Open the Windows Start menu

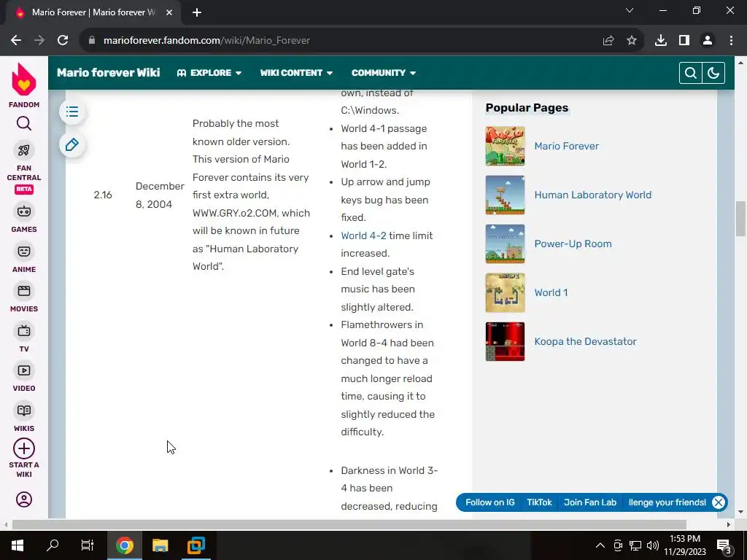[x=18, y=545]
